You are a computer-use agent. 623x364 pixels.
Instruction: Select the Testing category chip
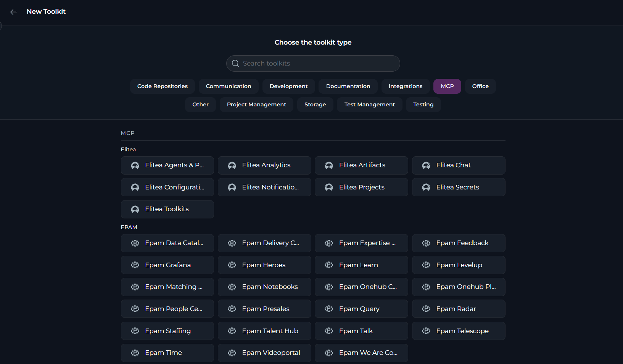pos(423,104)
